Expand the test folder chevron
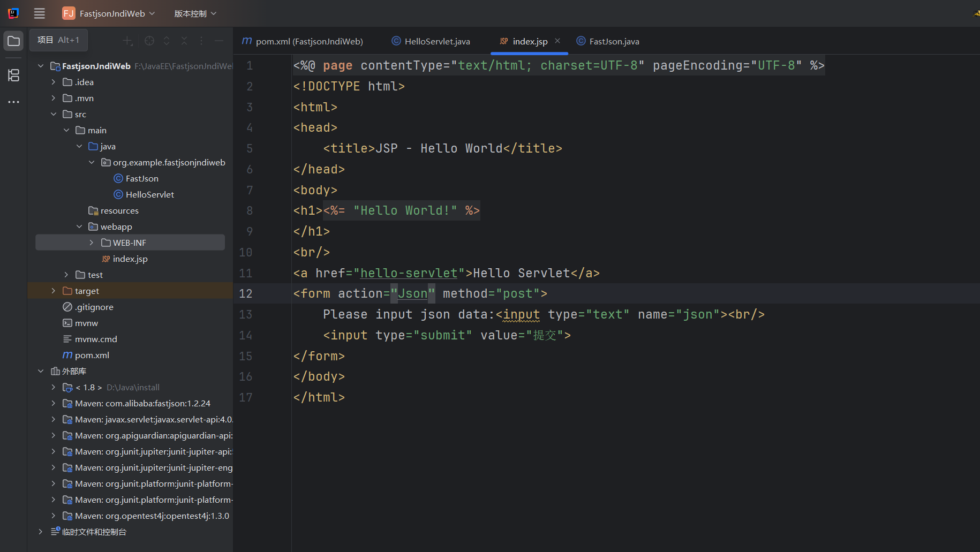The height and width of the screenshot is (552, 980). tap(66, 275)
